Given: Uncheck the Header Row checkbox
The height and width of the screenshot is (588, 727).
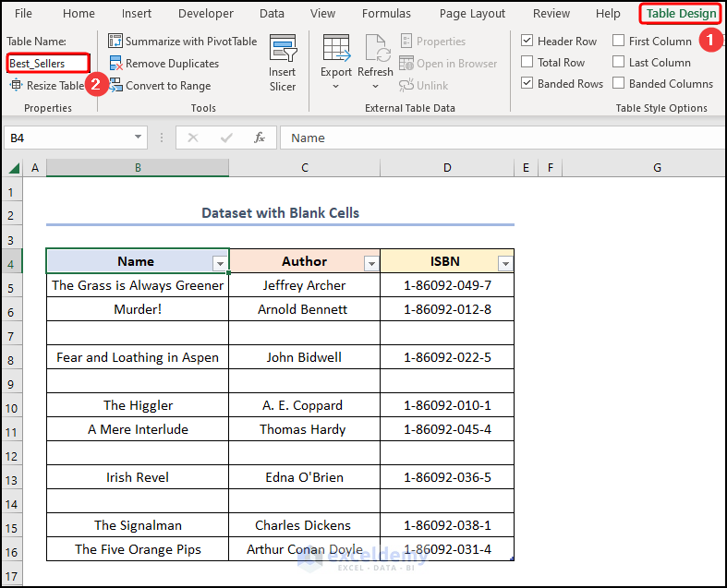Looking at the screenshot, I should pos(527,42).
